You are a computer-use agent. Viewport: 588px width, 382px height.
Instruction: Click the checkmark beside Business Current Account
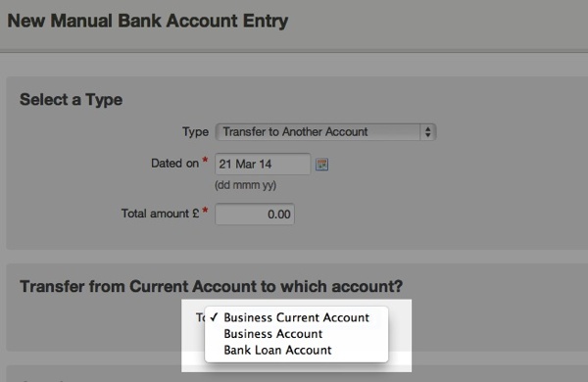pos(214,317)
